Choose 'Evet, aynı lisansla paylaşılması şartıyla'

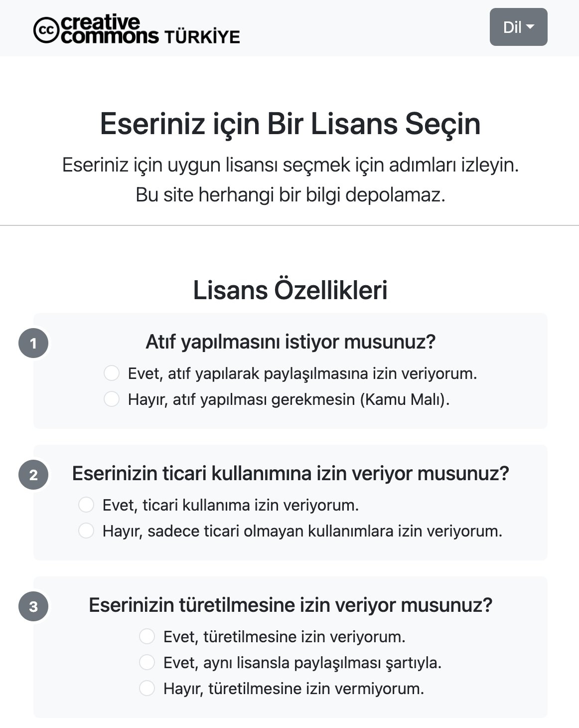pos(147,662)
